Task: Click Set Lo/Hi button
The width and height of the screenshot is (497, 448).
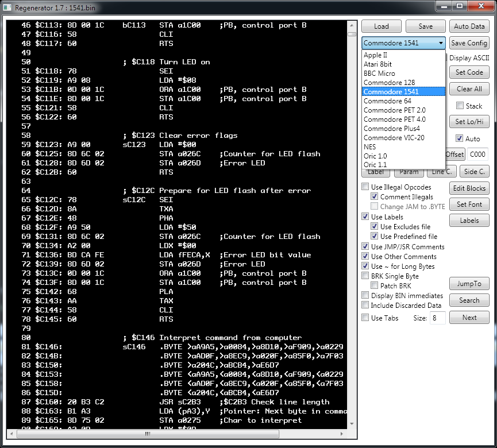Action: [x=469, y=122]
